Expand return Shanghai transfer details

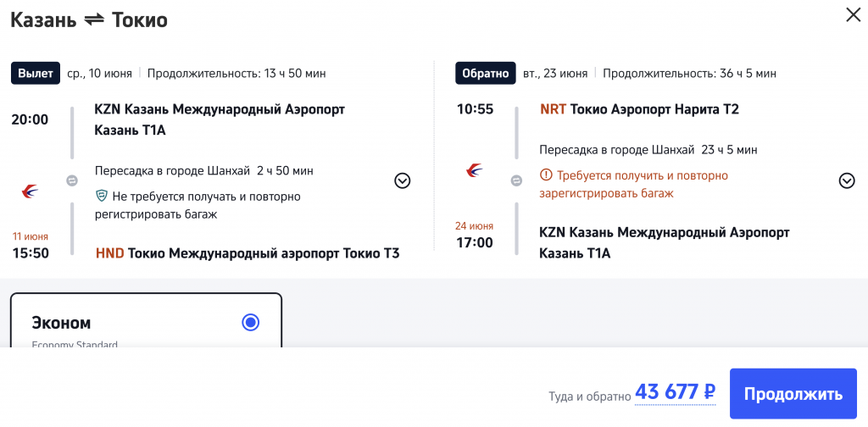(x=846, y=180)
